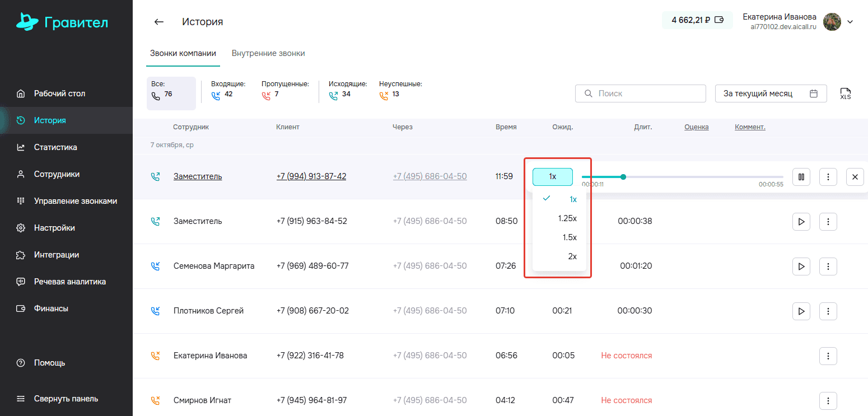The width and height of the screenshot is (868, 416).
Task: Open Рабочий стол in sidebar
Action: pyautogui.click(x=66, y=94)
